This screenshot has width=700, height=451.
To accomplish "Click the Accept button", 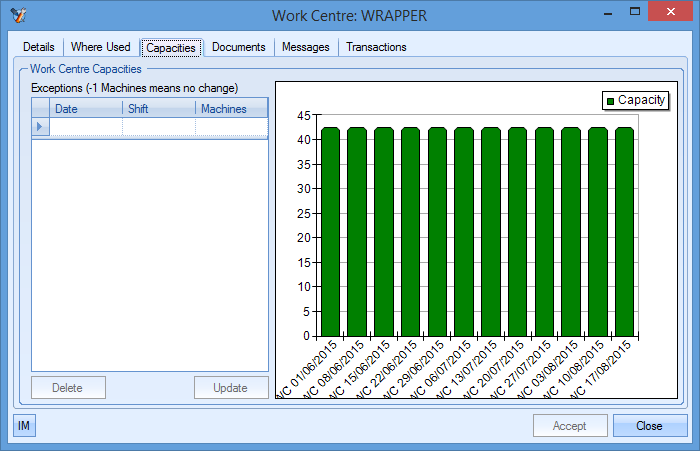I will (x=570, y=426).
